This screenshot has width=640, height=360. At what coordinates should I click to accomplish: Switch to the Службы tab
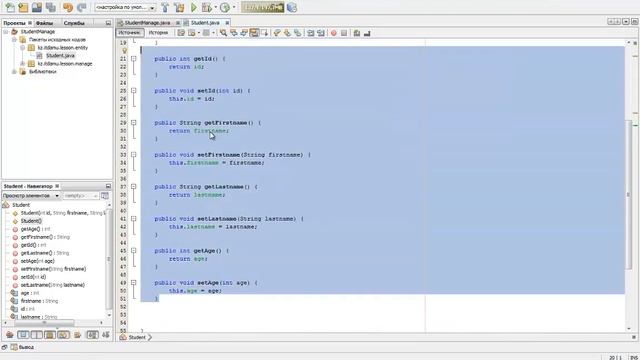point(74,23)
